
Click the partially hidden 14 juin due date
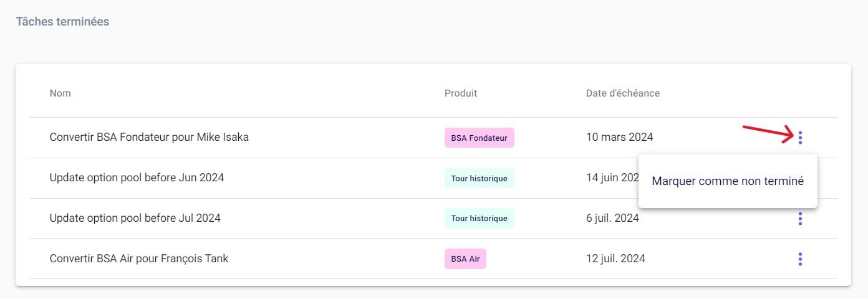(611, 178)
